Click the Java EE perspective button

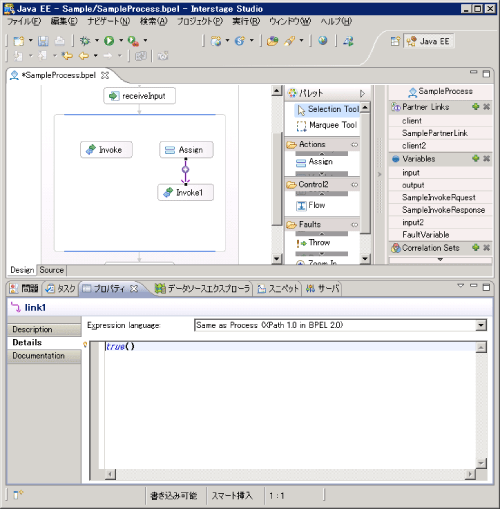point(429,41)
